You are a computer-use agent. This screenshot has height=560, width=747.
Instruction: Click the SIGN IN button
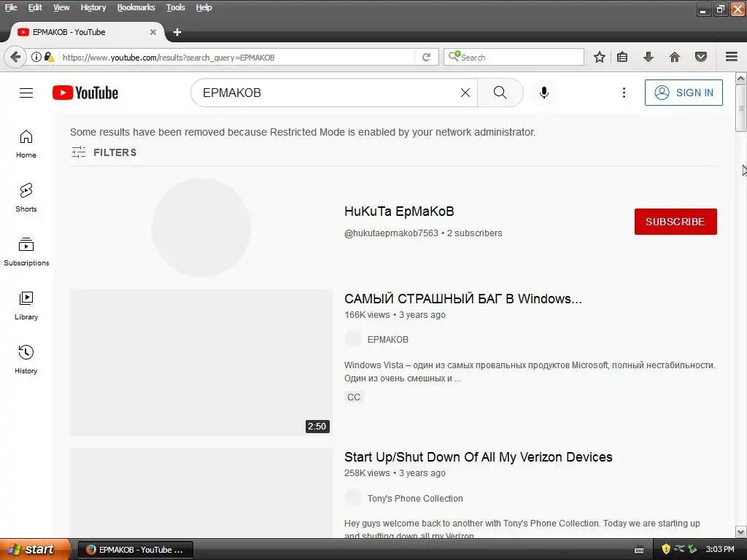[683, 93]
